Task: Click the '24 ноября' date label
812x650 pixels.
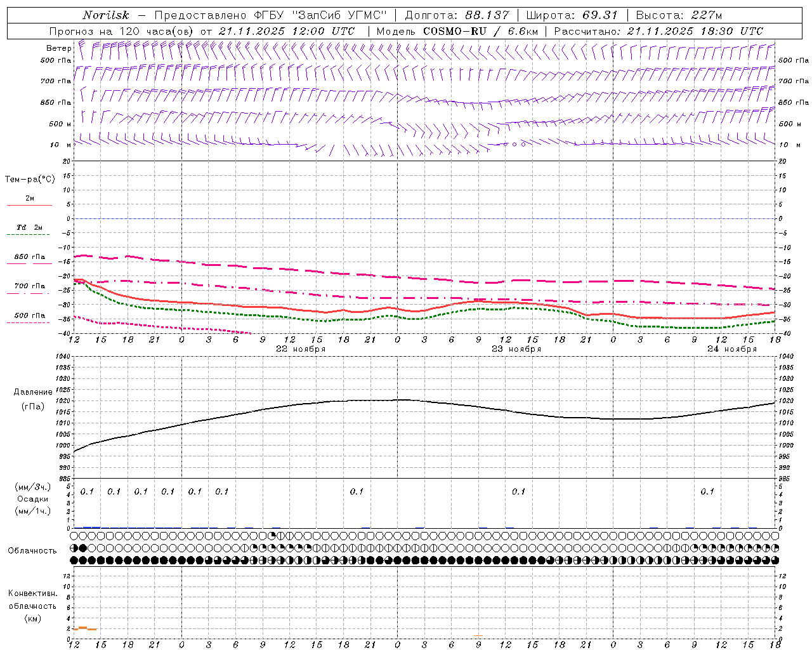Action: click(732, 349)
